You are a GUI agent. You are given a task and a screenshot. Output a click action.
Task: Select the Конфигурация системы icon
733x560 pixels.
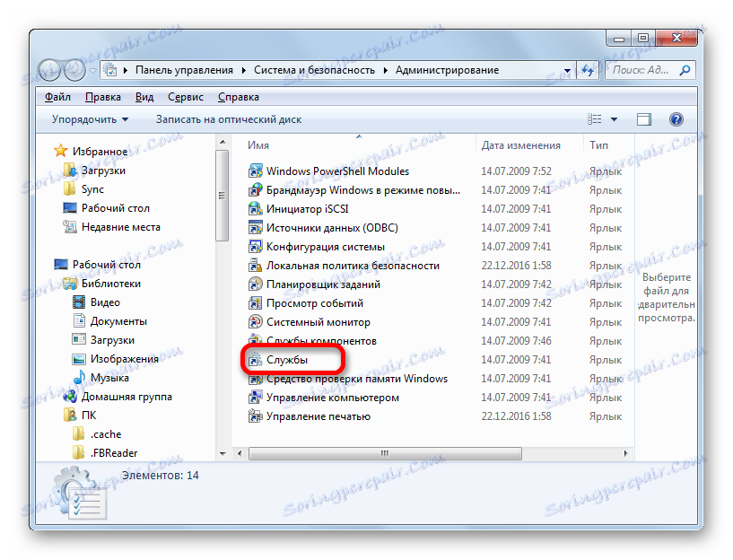tap(255, 246)
